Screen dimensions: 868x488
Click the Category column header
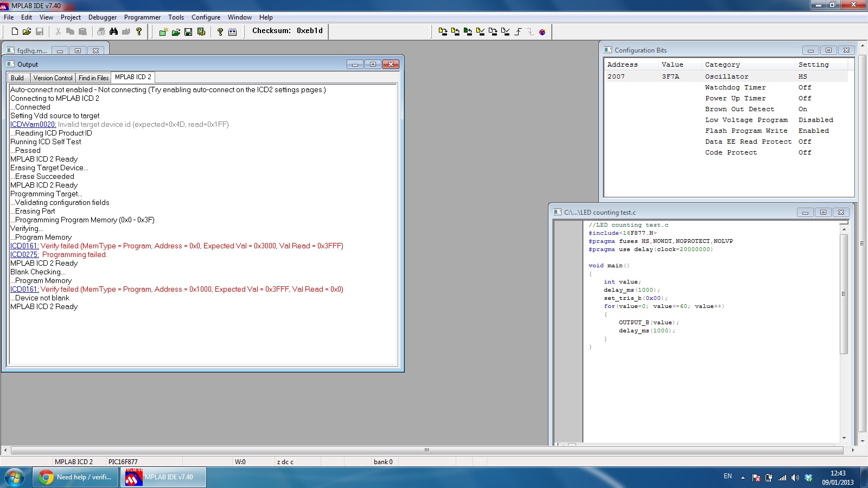click(749, 65)
